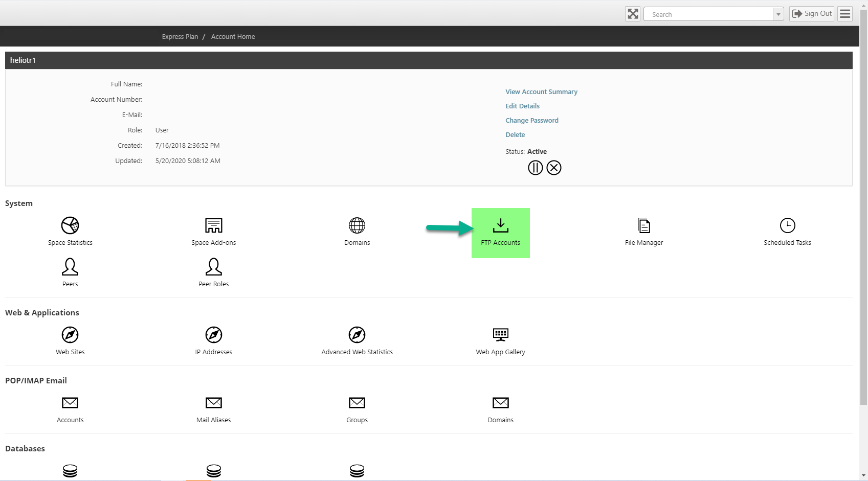Open File Manager
Screen dimensions: 868x481
[644, 232]
